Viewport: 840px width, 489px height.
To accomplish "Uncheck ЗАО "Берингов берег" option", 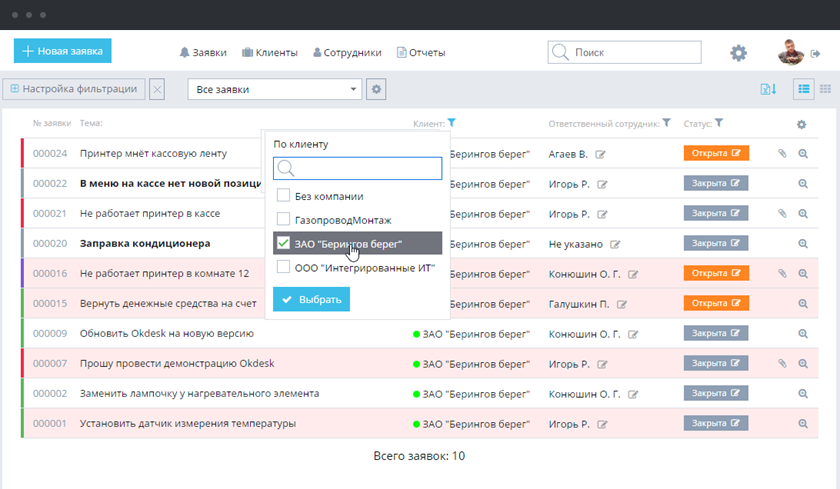I will (x=284, y=243).
